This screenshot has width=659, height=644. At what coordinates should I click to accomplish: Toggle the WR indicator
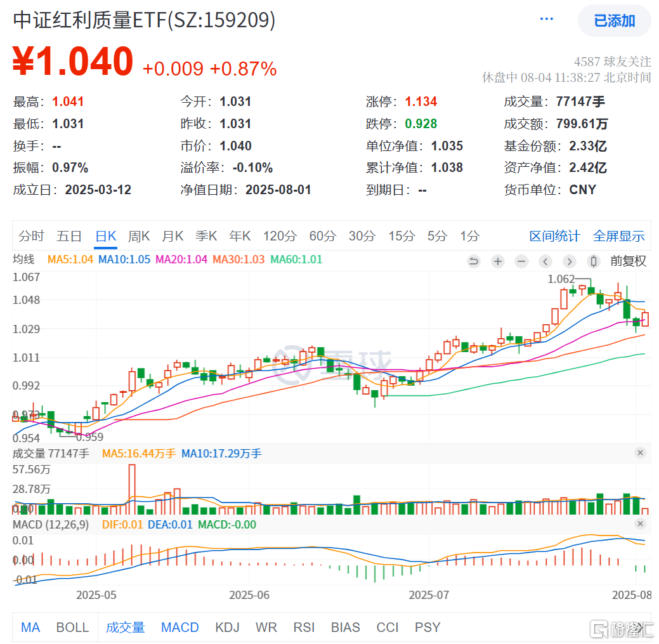(266, 628)
